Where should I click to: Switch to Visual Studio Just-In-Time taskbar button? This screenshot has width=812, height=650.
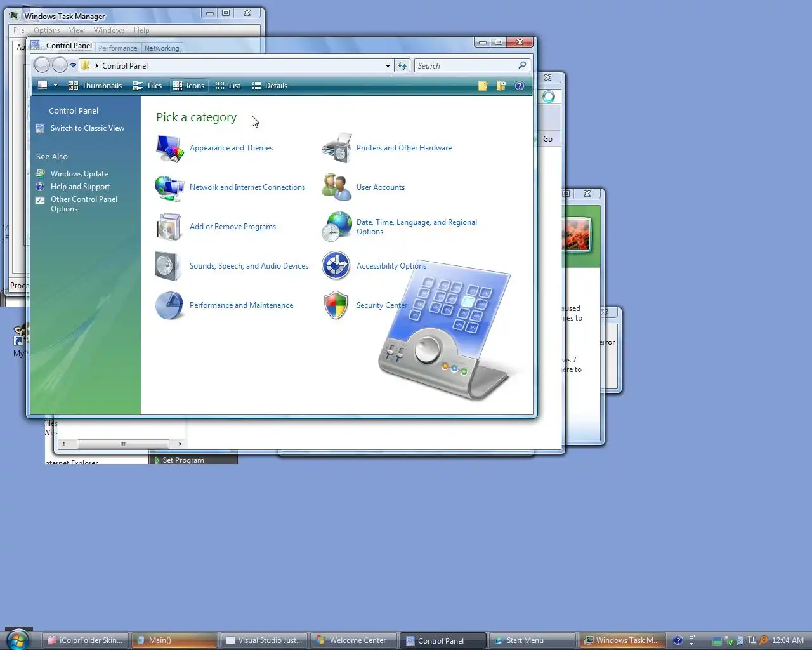(265, 640)
